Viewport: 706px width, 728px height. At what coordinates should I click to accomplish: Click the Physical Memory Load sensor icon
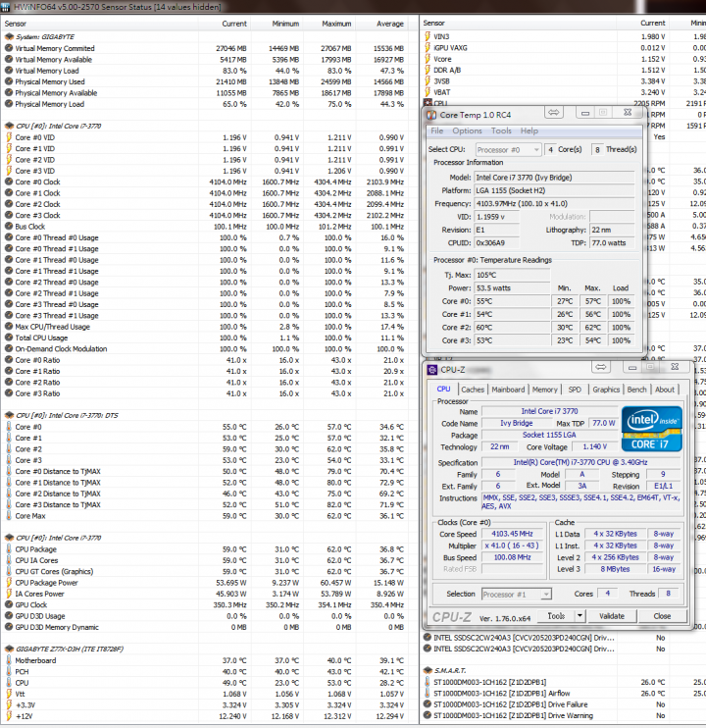coord(9,104)
